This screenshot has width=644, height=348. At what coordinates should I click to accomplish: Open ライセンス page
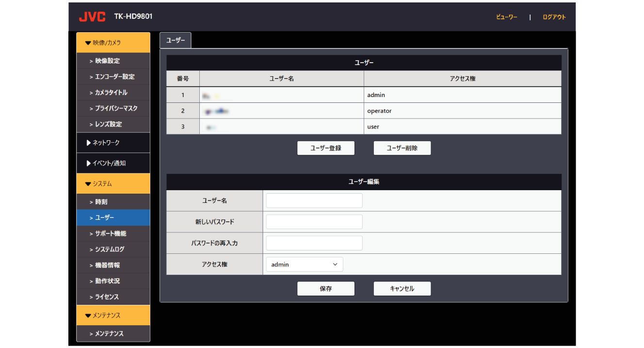pos(113,297)
